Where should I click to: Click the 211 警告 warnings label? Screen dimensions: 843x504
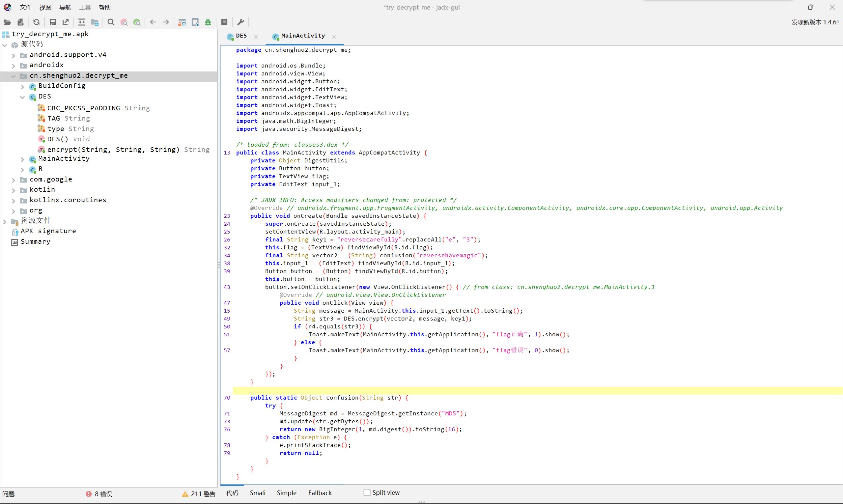click(x=203, y=494)
